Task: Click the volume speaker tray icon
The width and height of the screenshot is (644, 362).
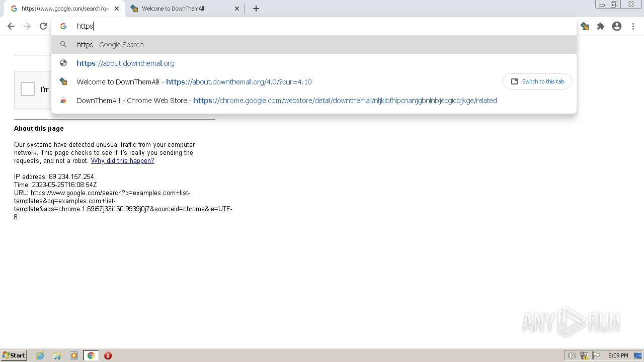Action: 572,355
